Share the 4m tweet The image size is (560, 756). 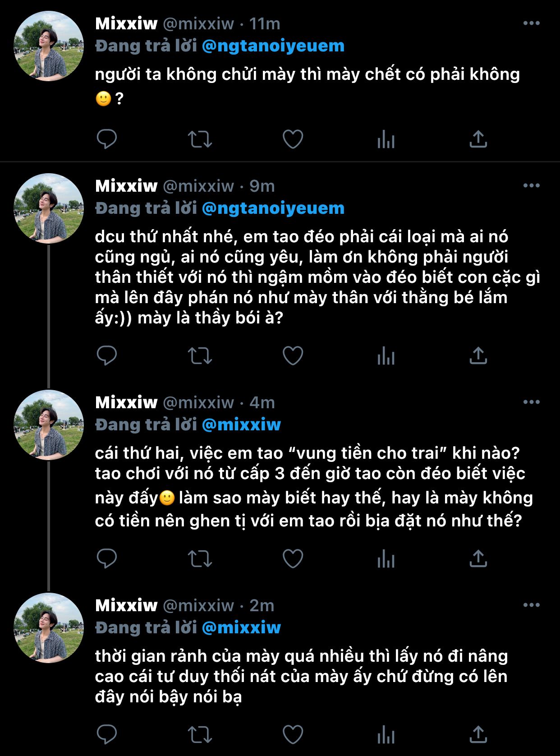point(478,559)
